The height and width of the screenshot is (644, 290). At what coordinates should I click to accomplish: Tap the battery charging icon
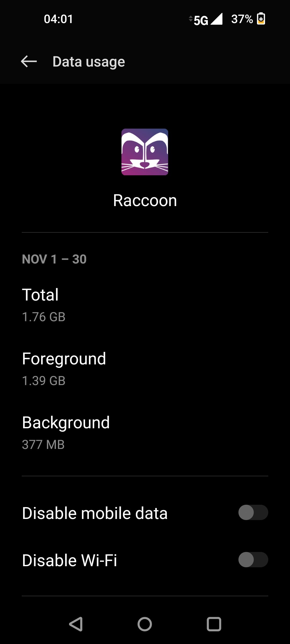click(x=261, y=19)
